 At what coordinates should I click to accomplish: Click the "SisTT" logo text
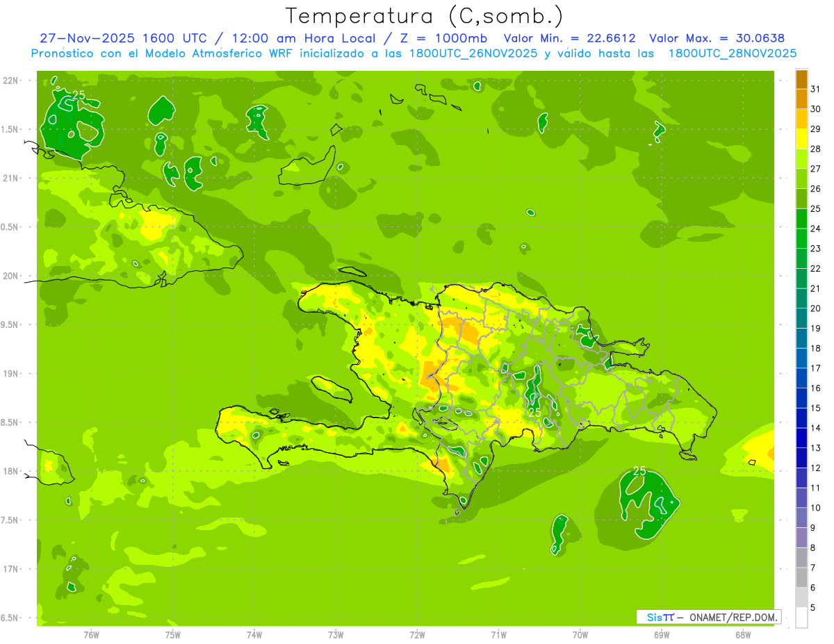(660, 617)
